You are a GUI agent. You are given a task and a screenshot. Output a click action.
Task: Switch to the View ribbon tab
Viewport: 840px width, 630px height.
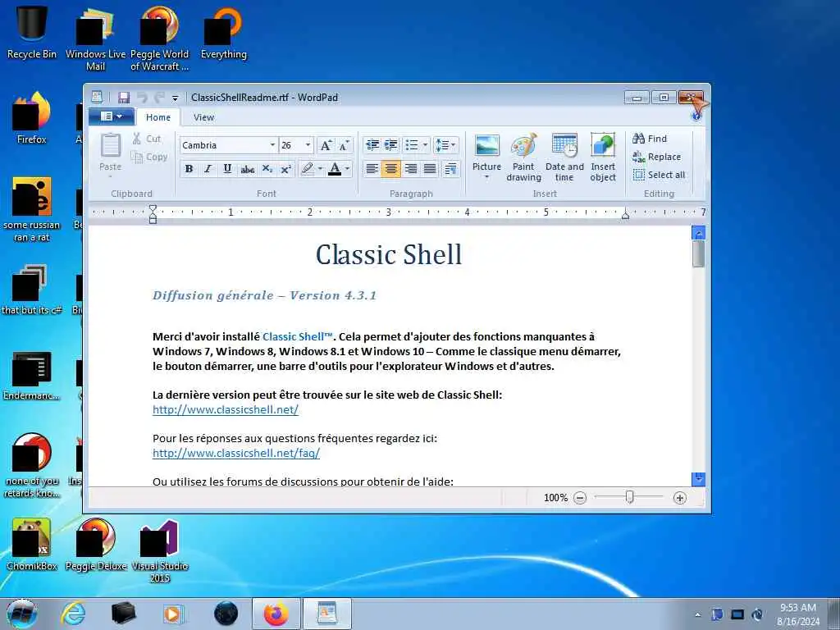(x=203, y=117)
